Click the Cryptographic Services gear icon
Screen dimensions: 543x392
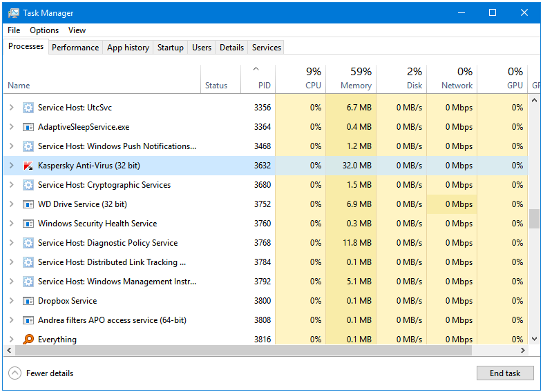pyautogui.click(x=28, y=185)
